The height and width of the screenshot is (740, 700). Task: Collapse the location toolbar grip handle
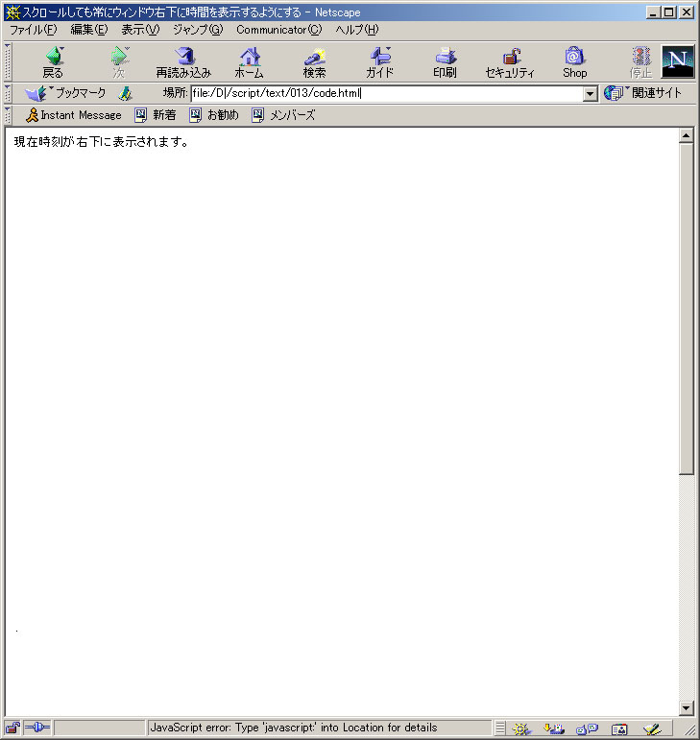coord(8,93)
